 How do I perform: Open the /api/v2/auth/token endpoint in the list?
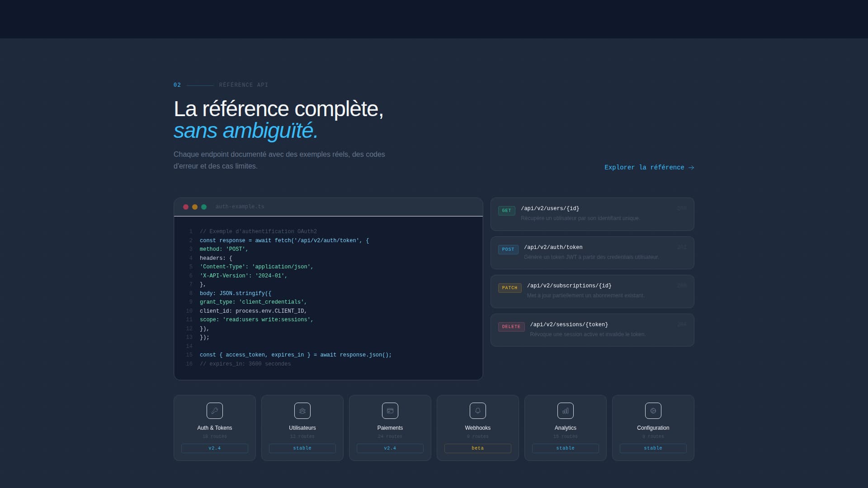[553, 247]
